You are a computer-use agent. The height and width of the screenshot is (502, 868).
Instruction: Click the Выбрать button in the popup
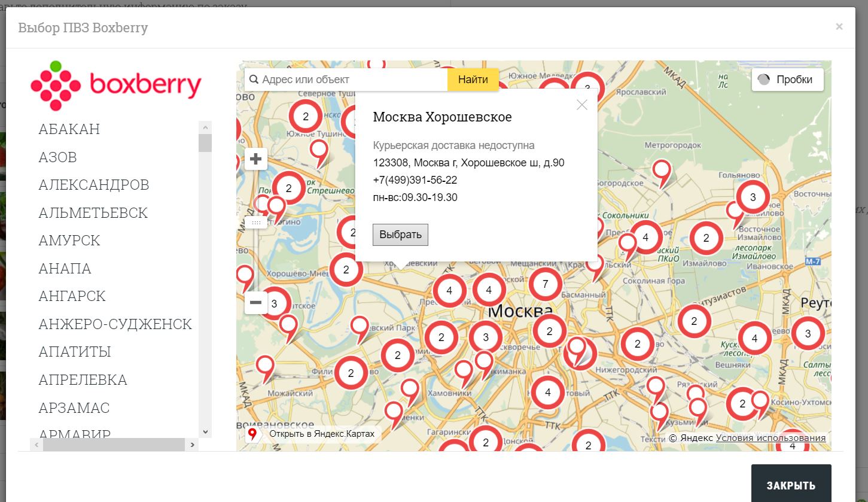click(400, 235)
